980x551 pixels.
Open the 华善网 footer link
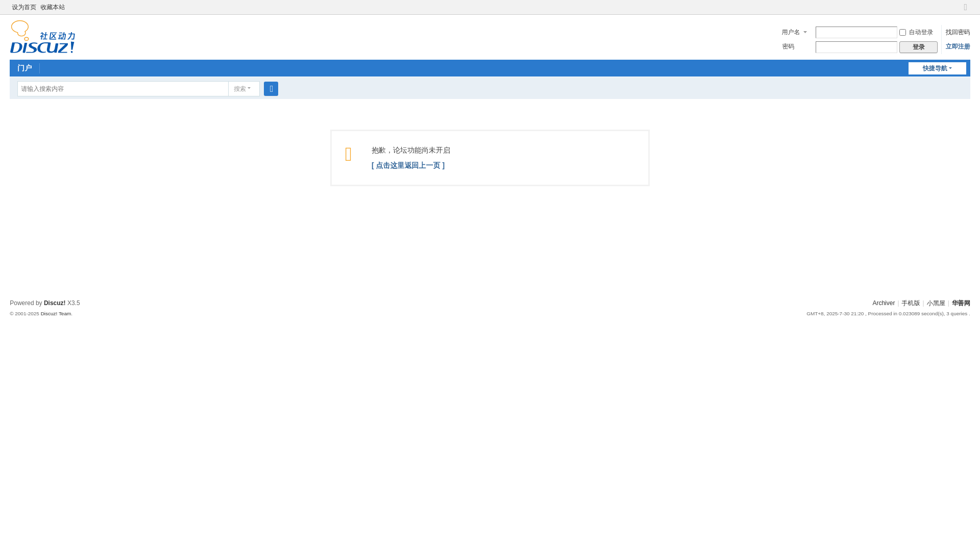tap(961, 303)
